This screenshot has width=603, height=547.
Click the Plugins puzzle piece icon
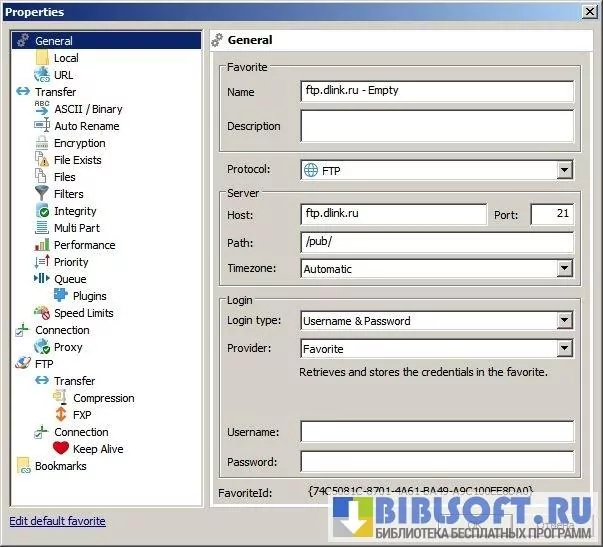(x=61, y=296)
